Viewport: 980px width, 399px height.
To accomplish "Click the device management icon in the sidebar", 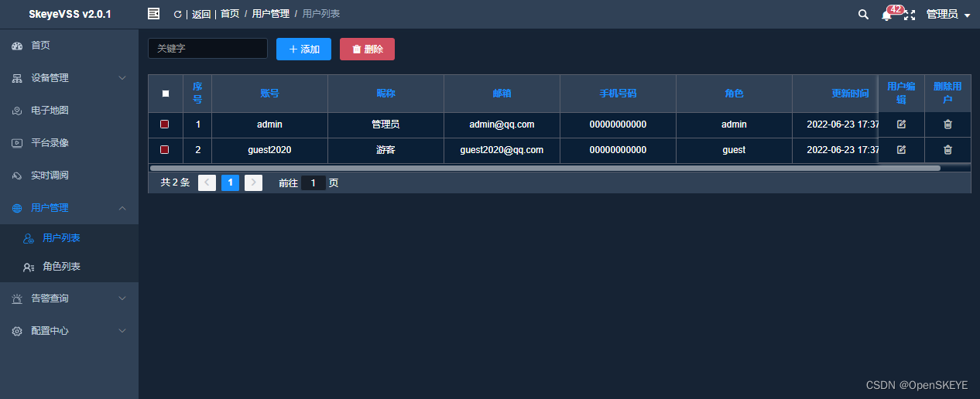I will (x=17, y=78).
